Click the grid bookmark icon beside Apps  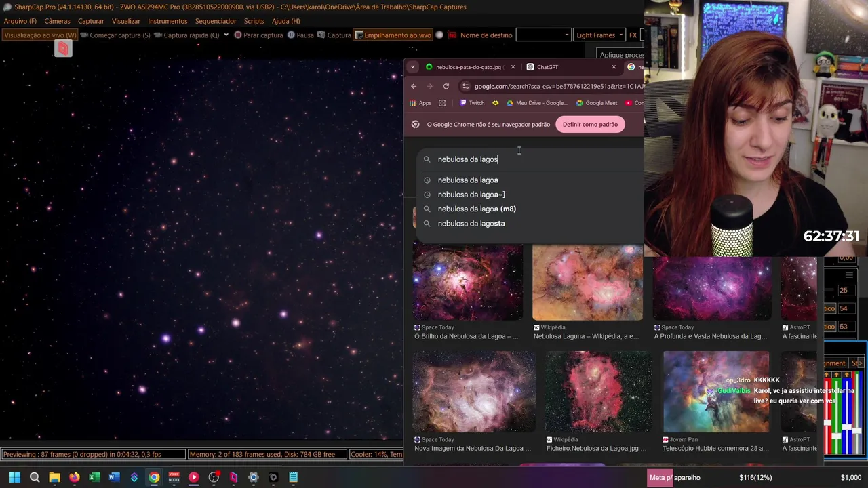coord(442,103)
